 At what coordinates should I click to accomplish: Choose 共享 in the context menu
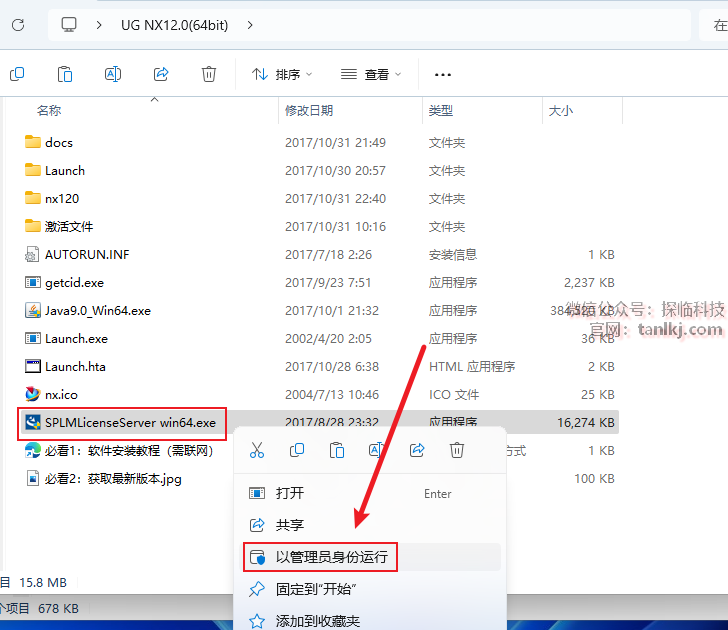click(x=371, y=525)
